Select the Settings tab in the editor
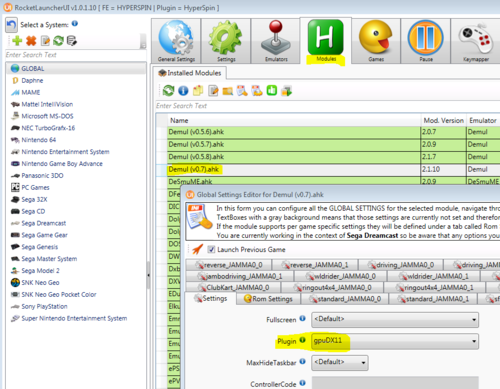Viewport: 500px width, 389px height. (x=211, y=299)
